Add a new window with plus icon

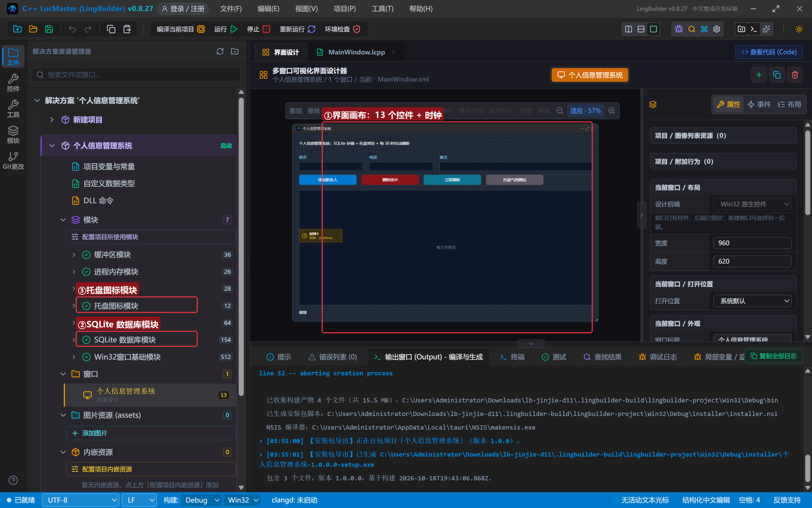[x=759, y=75]
